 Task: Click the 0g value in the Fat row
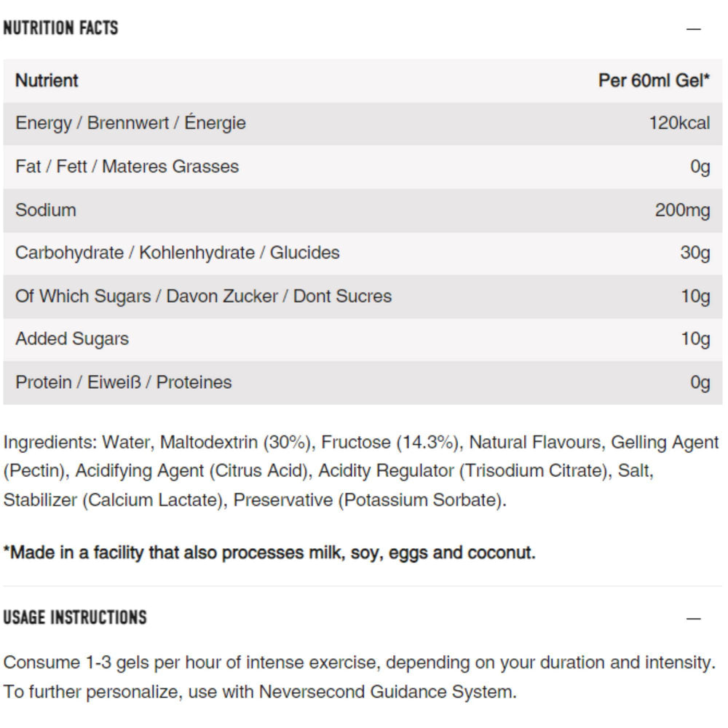(700, 166)
